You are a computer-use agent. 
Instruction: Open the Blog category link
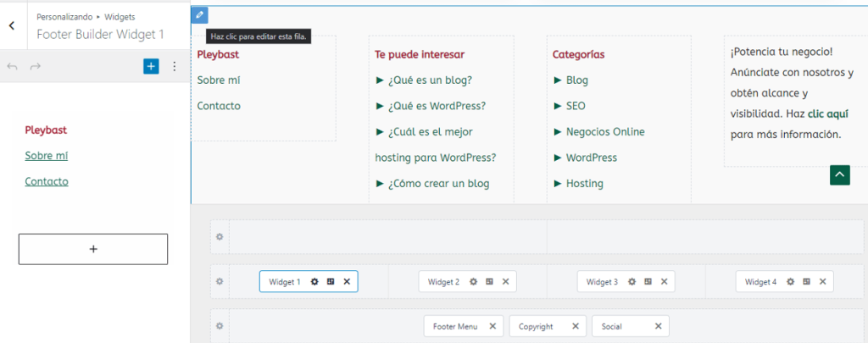coord(576,80)
